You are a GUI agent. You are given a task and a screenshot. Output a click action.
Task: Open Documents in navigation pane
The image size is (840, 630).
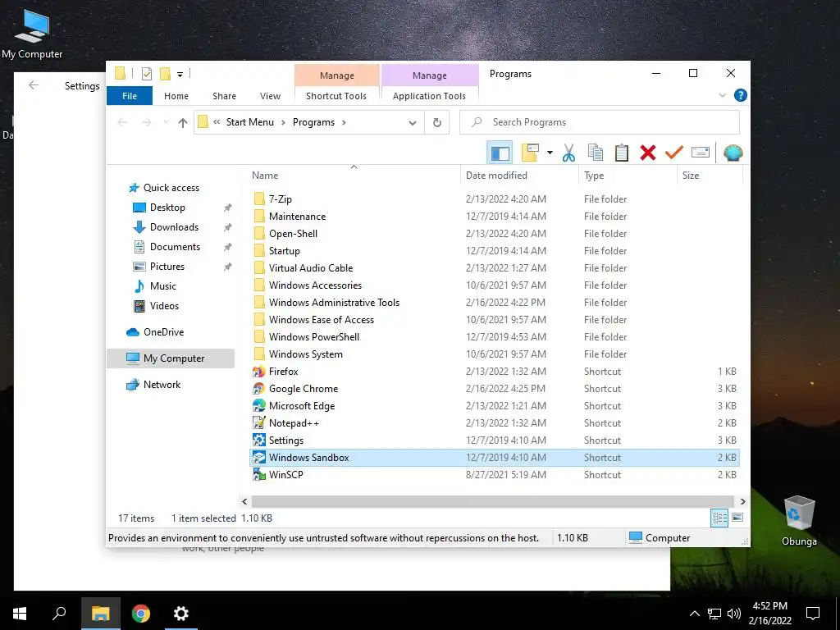(175, 247)
